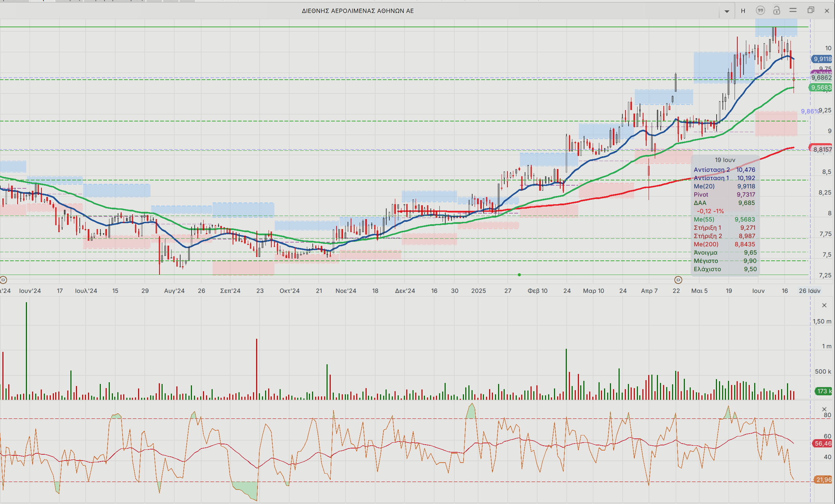
Task: Click the green dot marker on bottom line
Action: (x=519, y=275)
